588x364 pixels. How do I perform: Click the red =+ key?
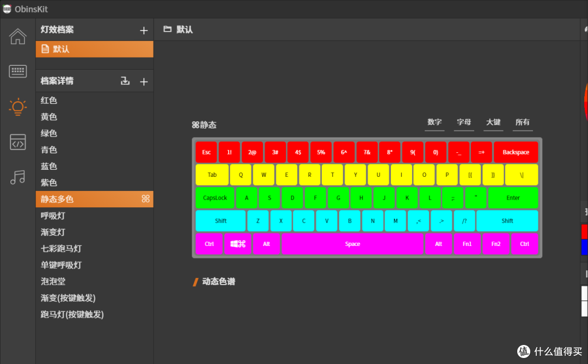pyautogui.click(x=481, y=152)
